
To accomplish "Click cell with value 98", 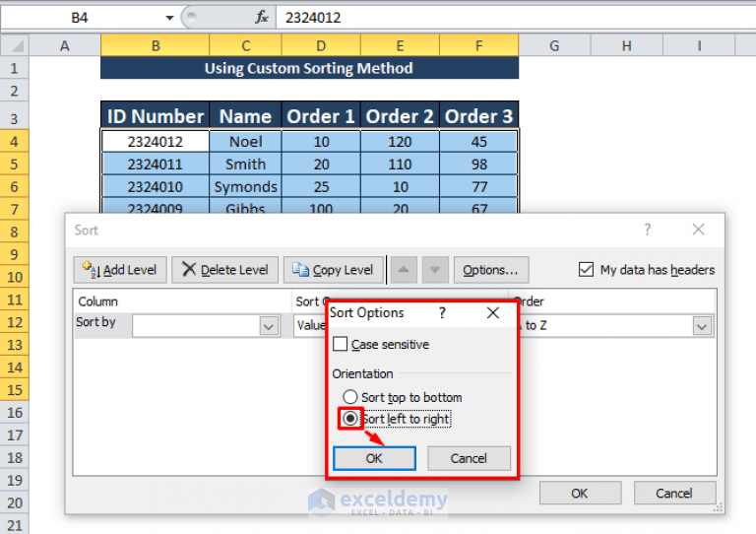I will point(478,165).
